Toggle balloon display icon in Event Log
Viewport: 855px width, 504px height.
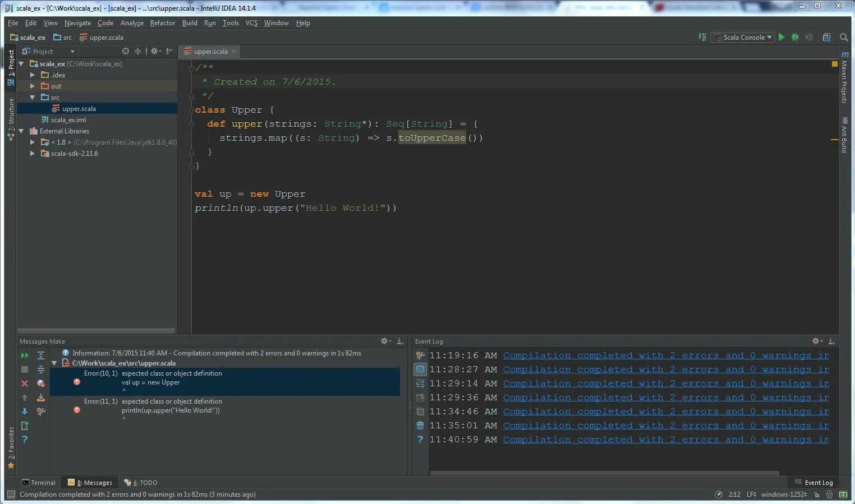420,369
